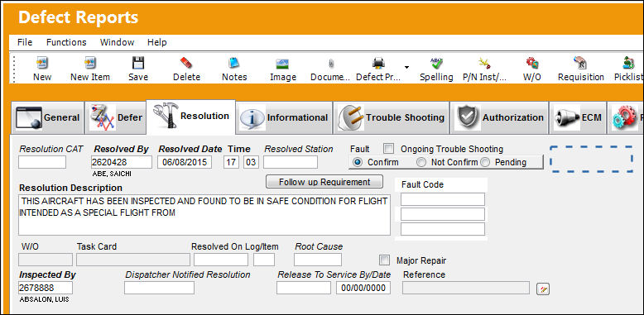Select the Confirm fault radio button

[x=358, y=162]
